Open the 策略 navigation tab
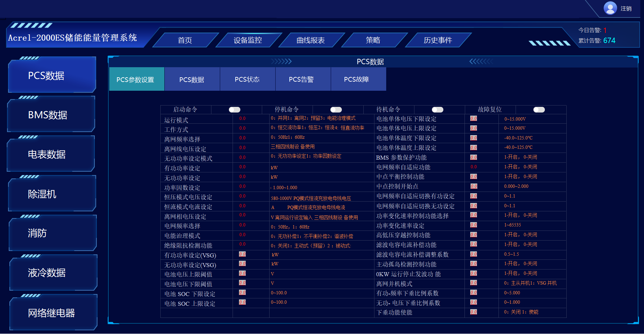This screenshot has height=334, width=644. 373,40
